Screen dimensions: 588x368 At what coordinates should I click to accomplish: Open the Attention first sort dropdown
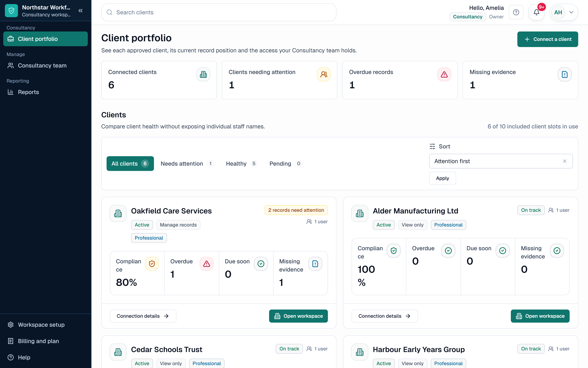[501, 161]
